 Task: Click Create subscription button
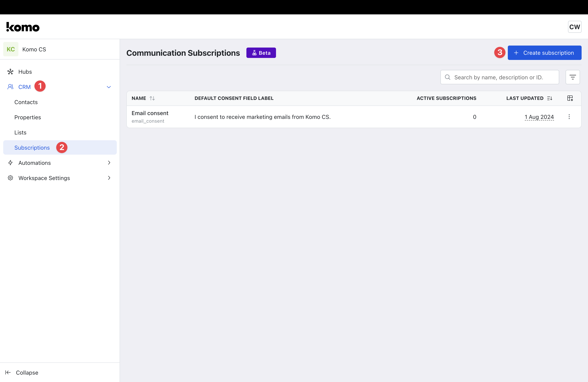coord(544,53)
